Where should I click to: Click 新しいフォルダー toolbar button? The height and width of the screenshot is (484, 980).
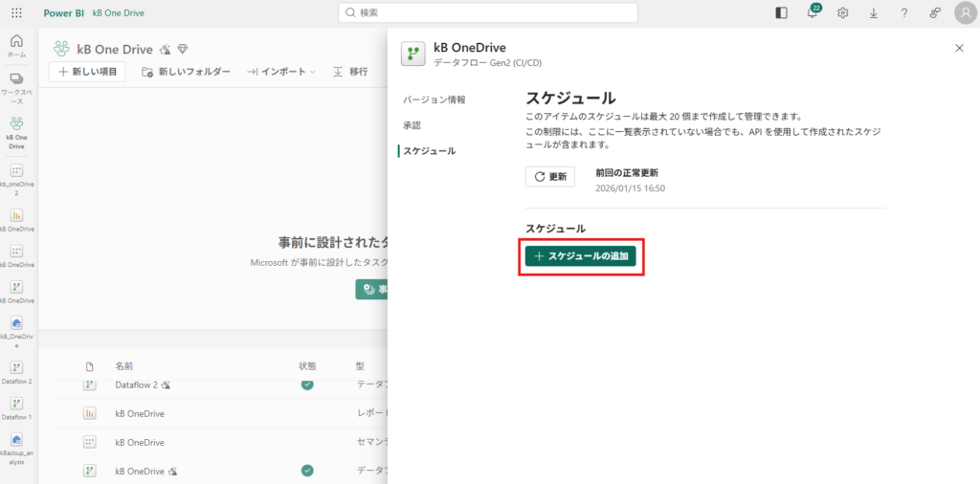click(x=186, y=72)
